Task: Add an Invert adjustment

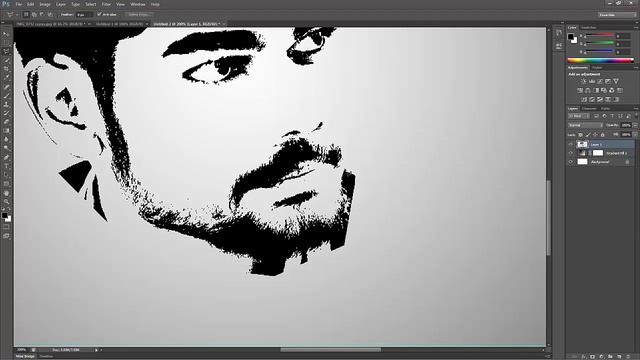Action: [x=584, y=99]
